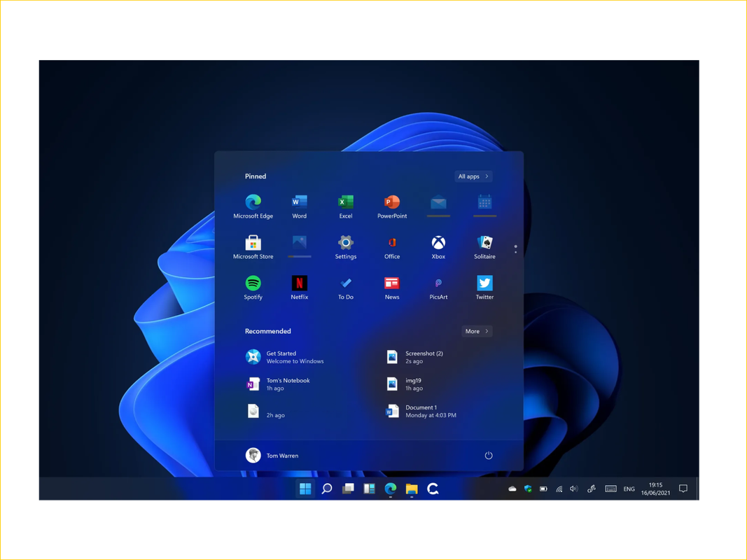Click the volume speaker tray icon
This screenshot has width=747, height=560.
pyautogui.click(x=574, y=489)
